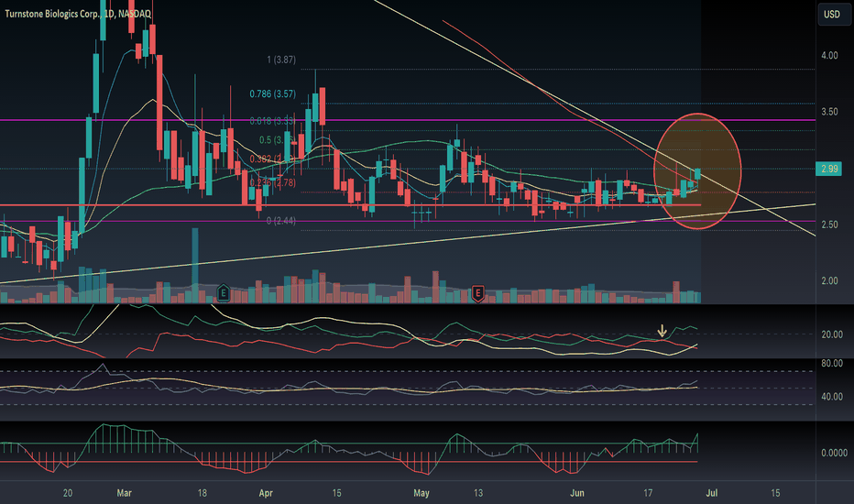Select the Fibonacci level 0.236 (2.78)
This screenshot has width=854, height=504.
(x=272, y=183)
